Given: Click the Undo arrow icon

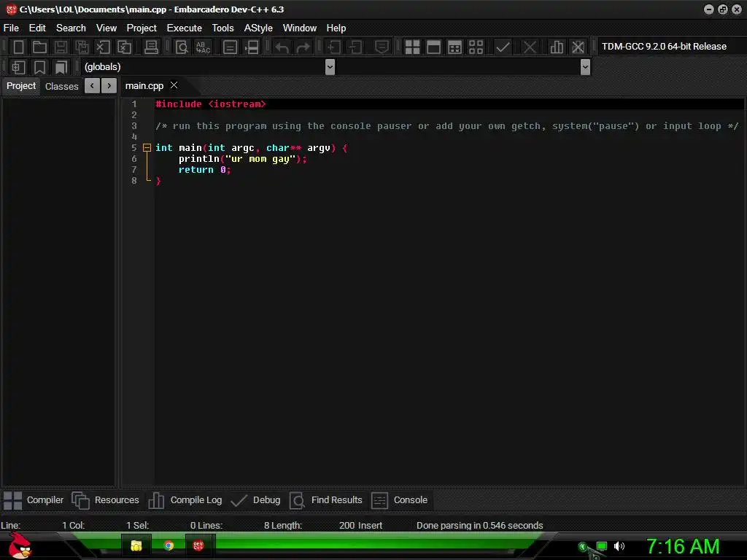Looking at the screenshot, I should click(282, 47).
